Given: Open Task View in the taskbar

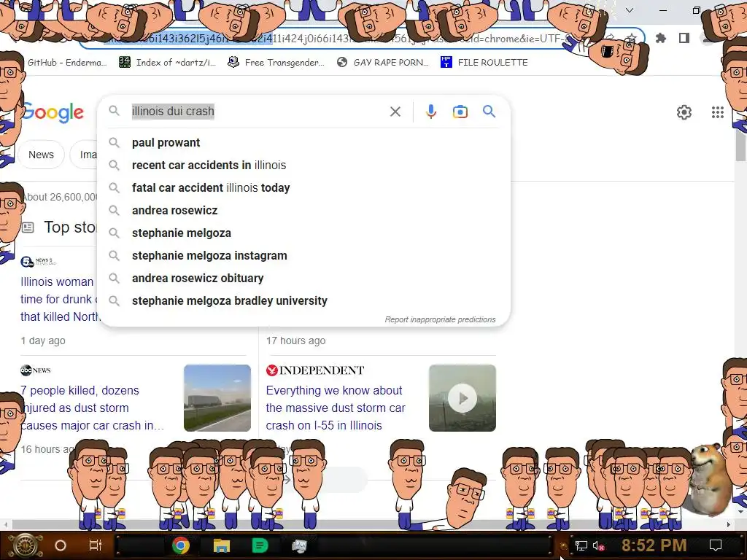Looking at the screenshot, I should click(96, 545).
